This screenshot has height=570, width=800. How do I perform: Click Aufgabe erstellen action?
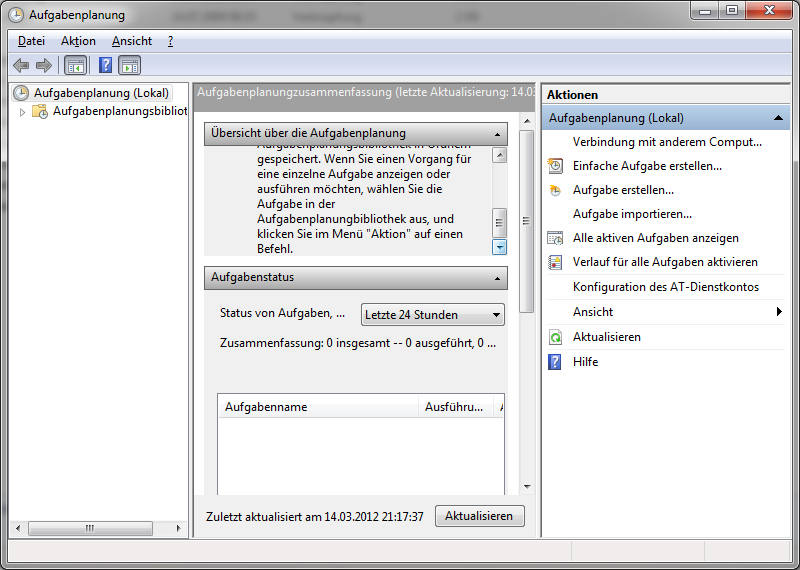coord(623,190)
